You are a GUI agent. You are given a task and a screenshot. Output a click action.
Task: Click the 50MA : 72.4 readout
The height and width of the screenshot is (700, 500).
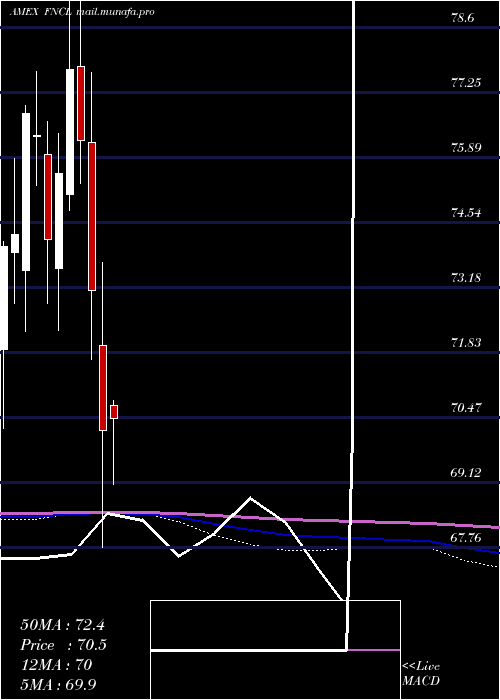pos(62,625)
